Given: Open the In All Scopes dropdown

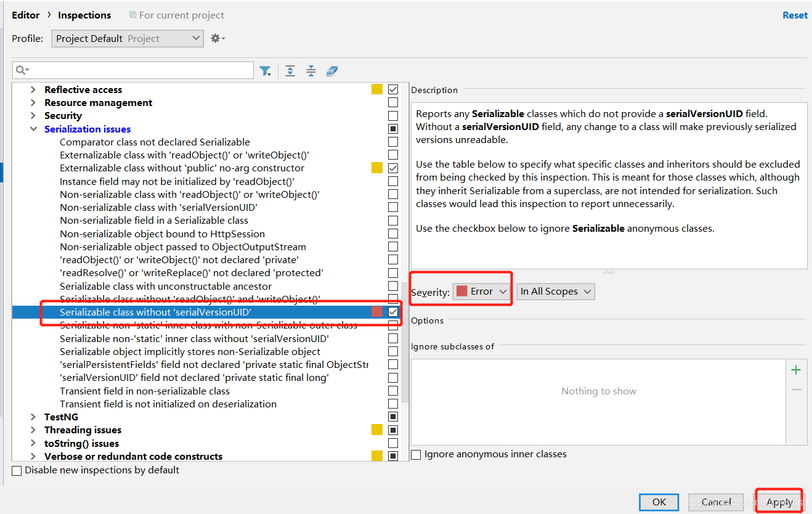Looking at the screenshot, I should [556, 292].
